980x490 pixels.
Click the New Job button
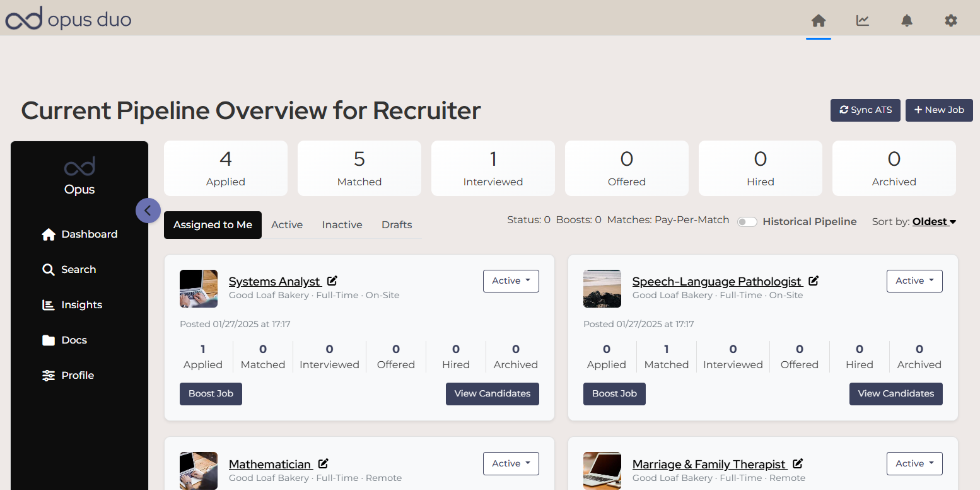939,110
